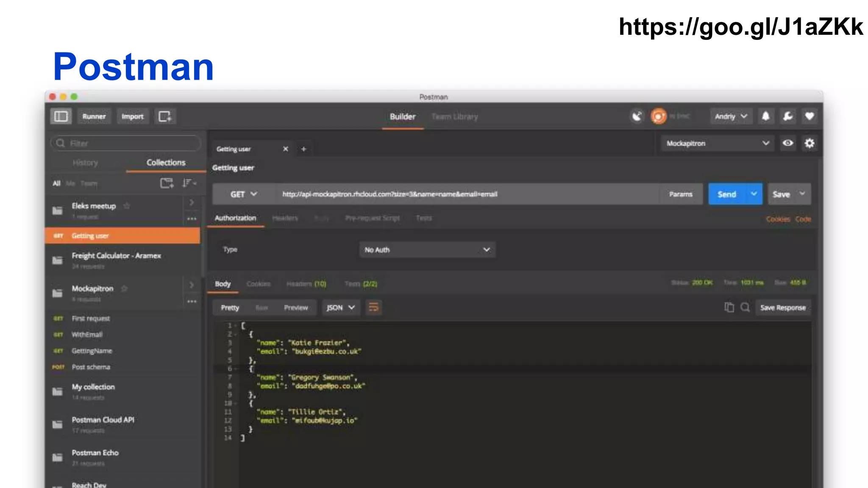Click the blue Send button
The height and width of the screenshot is (488, 868).
click(x=727, y=194)
